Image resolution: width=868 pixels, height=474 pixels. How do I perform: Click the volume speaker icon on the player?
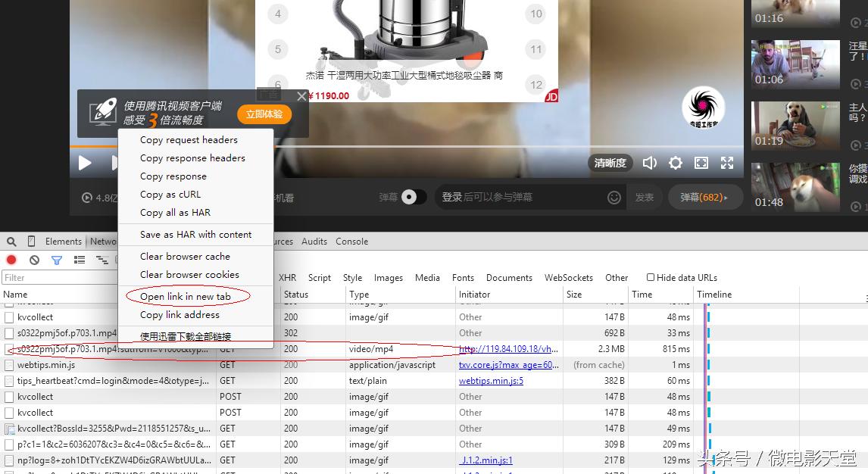point(649,162)
